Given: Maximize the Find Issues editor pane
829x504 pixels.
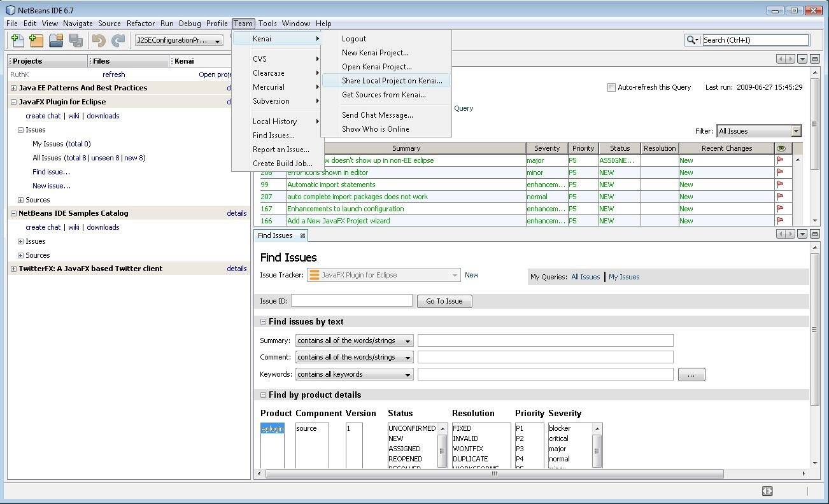Looking at the screenshot, I should pyautogui.click(x=814, y=234).
